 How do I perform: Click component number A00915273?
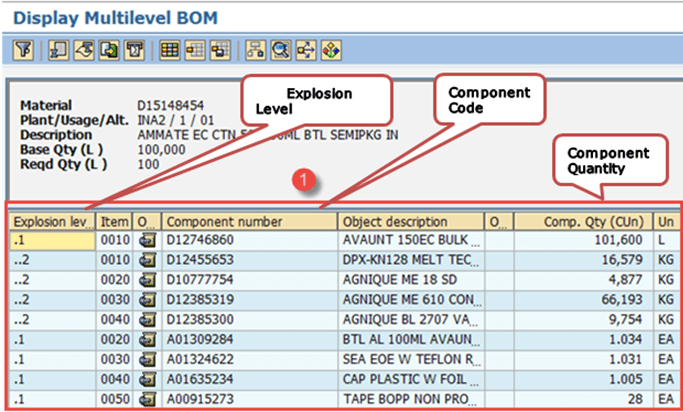click(248, 400)
